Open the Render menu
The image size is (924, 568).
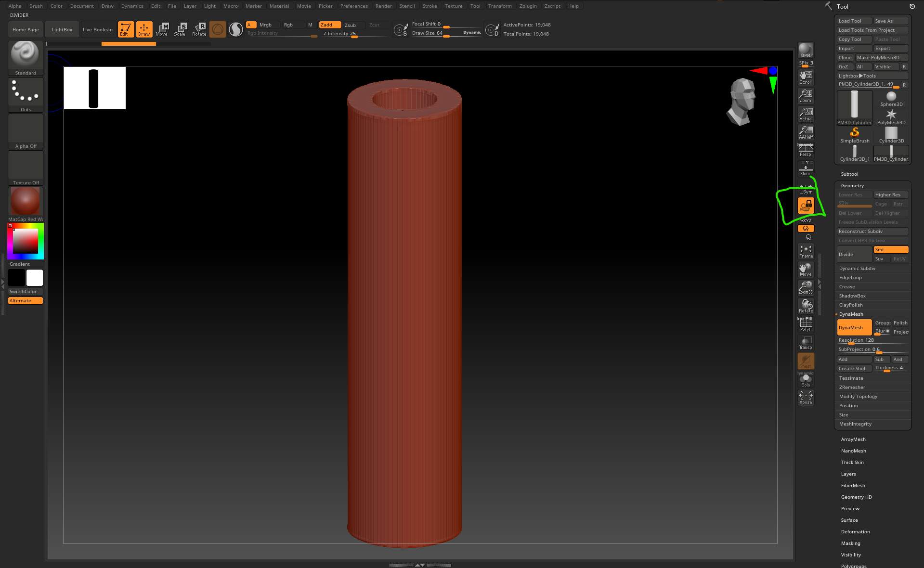(x=383, y=6)
